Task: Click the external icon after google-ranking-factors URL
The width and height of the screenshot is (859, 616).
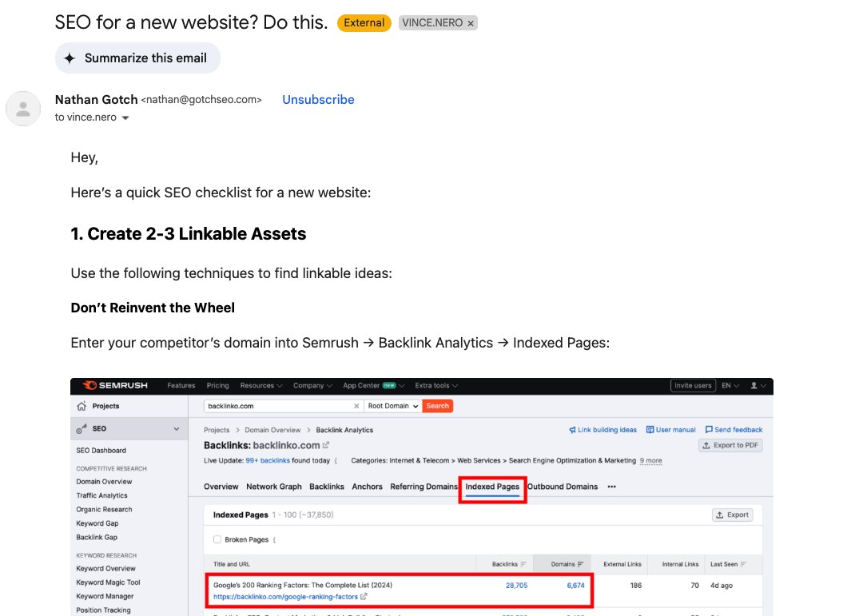Action: pos(364,596)
